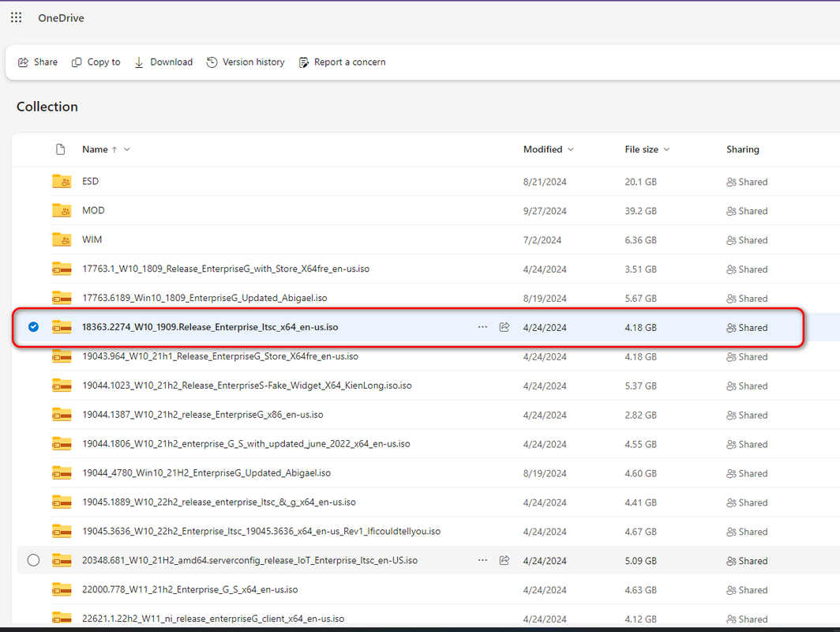This screenshot has height=632, width=840.
Task: Click the Collection heading
Action: [47, 107]
